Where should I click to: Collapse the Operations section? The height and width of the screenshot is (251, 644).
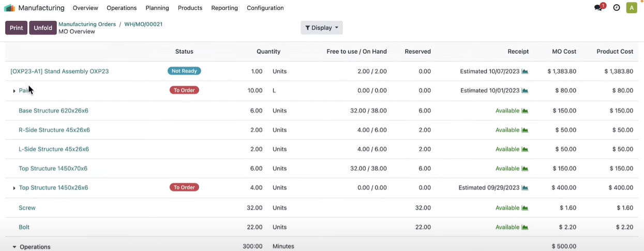pos(14,247)
